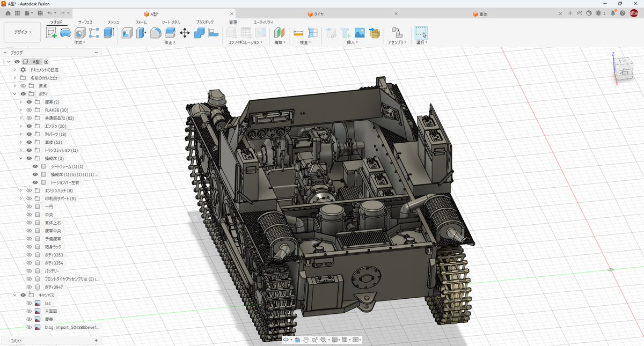Viewport: 644px width, 346px height.
Task: Open the Data Panel grid icon
Action: 17,13
